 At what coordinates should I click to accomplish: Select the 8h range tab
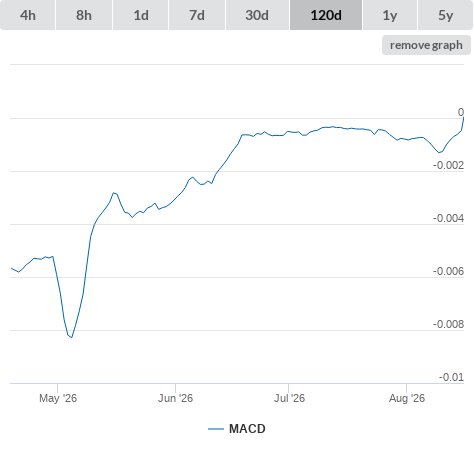tap(84, 15)
